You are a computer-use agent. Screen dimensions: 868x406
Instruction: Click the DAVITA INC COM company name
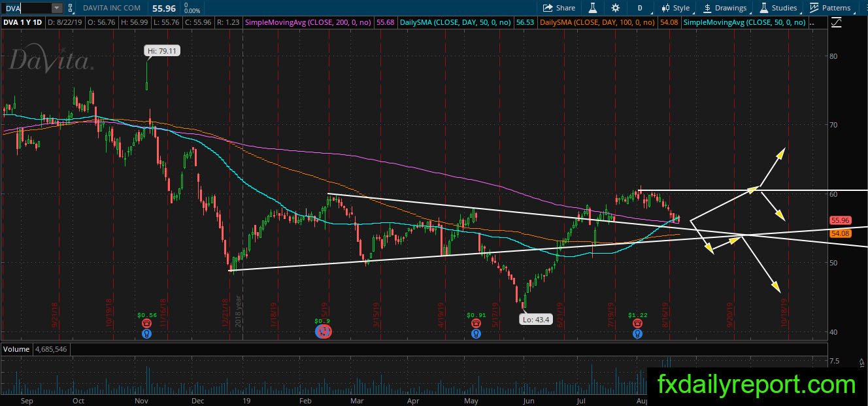tap(112, 8)
